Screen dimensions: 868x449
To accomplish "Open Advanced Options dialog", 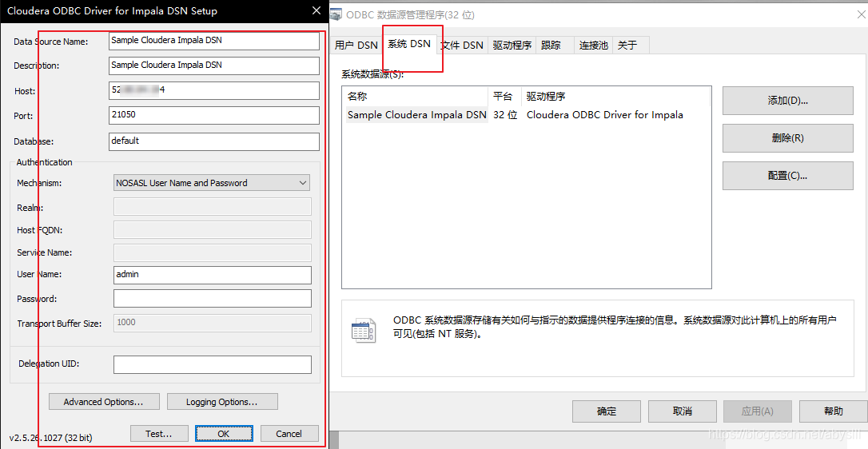I will (x=104, y=402).
